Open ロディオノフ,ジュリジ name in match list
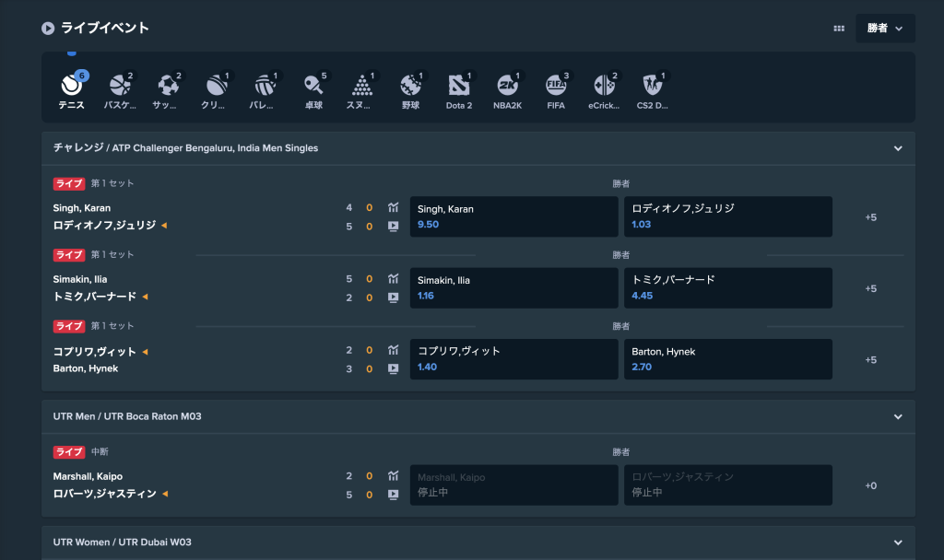Viewport: 944px width, 560px height. pyautogui.click(x=105, y=226)
